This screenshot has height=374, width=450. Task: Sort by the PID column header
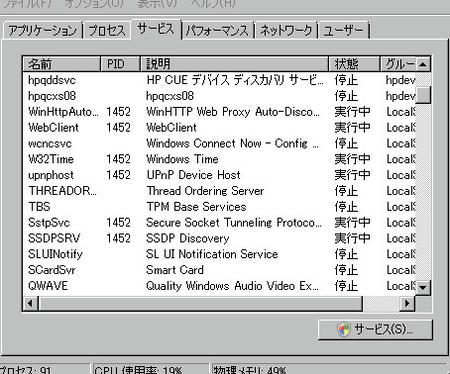click(120, 64)
